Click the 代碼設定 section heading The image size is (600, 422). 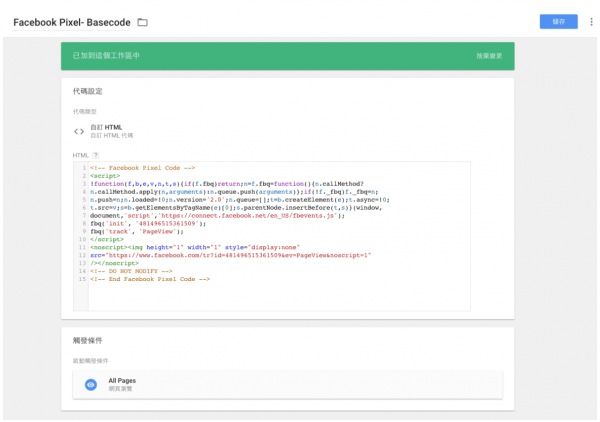[x=88, y=91]
